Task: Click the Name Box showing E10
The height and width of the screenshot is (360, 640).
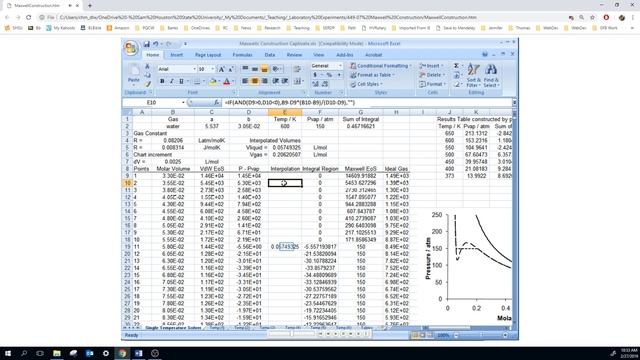Action: (152, 102)
